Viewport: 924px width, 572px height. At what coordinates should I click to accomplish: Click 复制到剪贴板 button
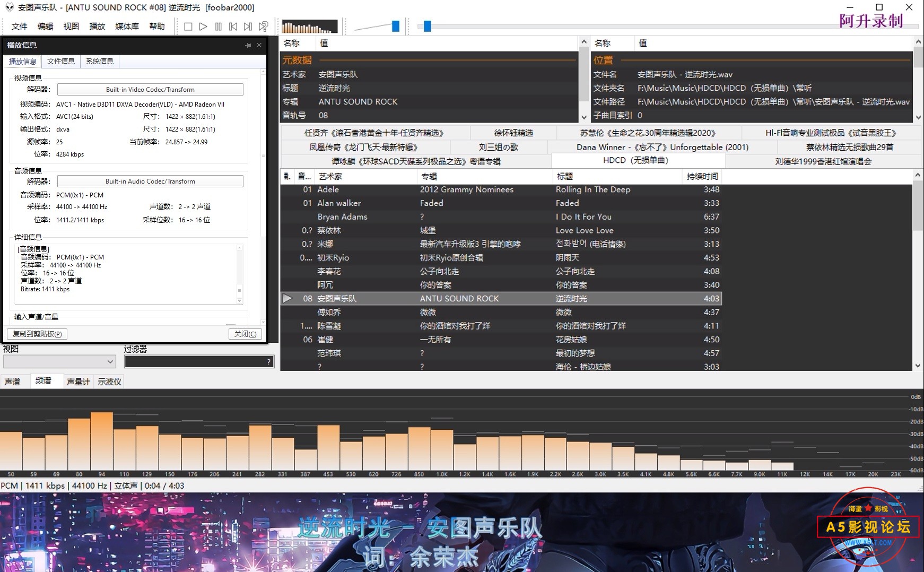[37, 334]
